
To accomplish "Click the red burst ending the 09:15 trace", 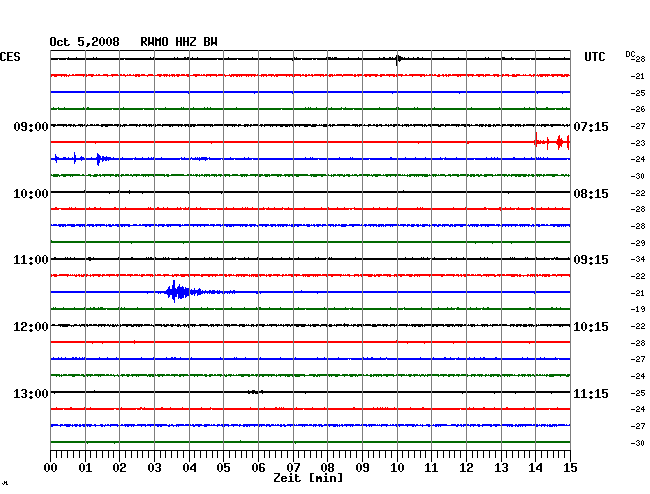I will [x=552, y=142].
